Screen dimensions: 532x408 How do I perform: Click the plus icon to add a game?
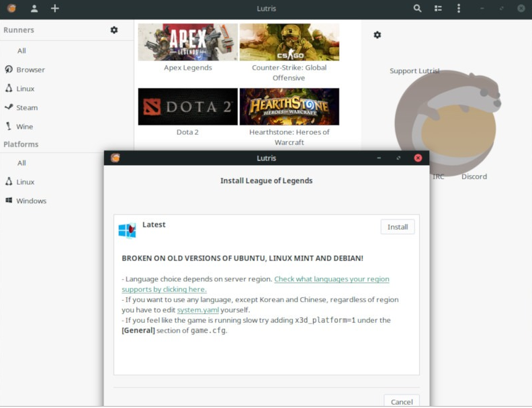55,9
